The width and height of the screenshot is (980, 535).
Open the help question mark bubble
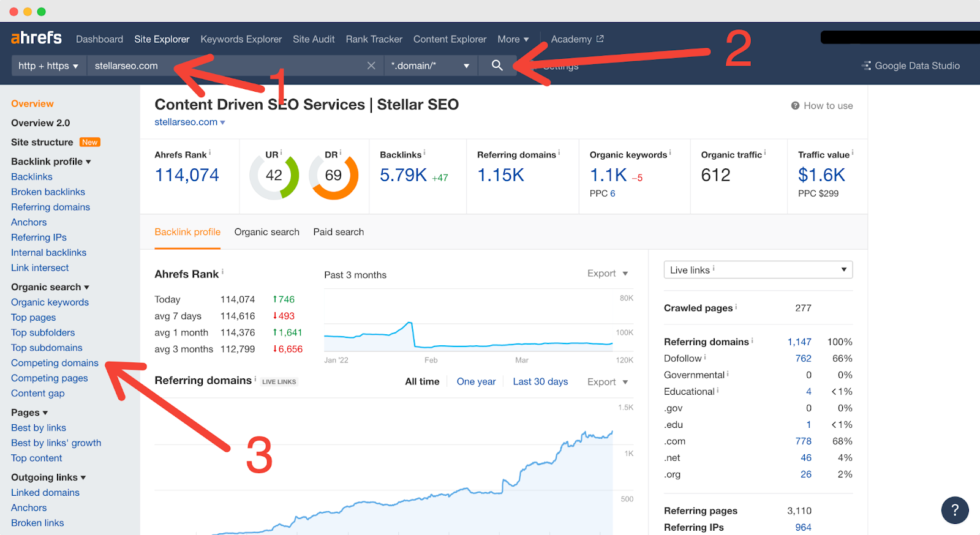pyautogui.click(x=955, y=510)
